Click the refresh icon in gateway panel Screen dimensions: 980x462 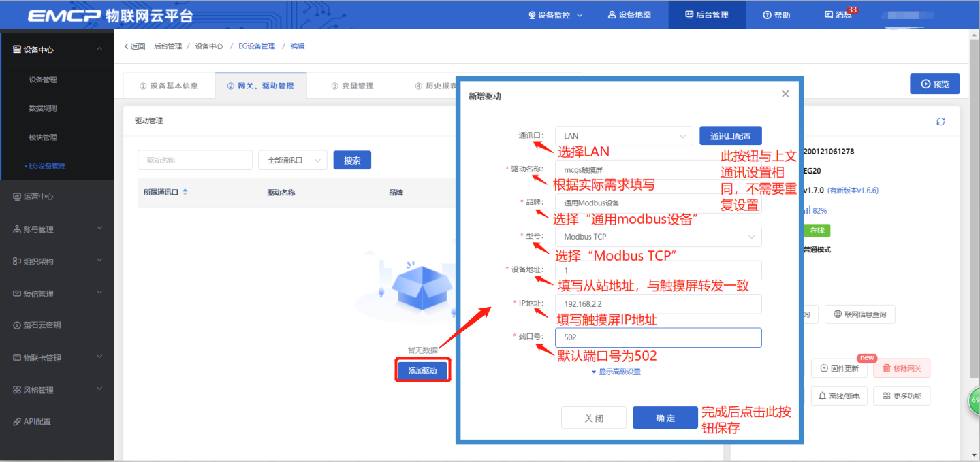[x=941, y=121]
